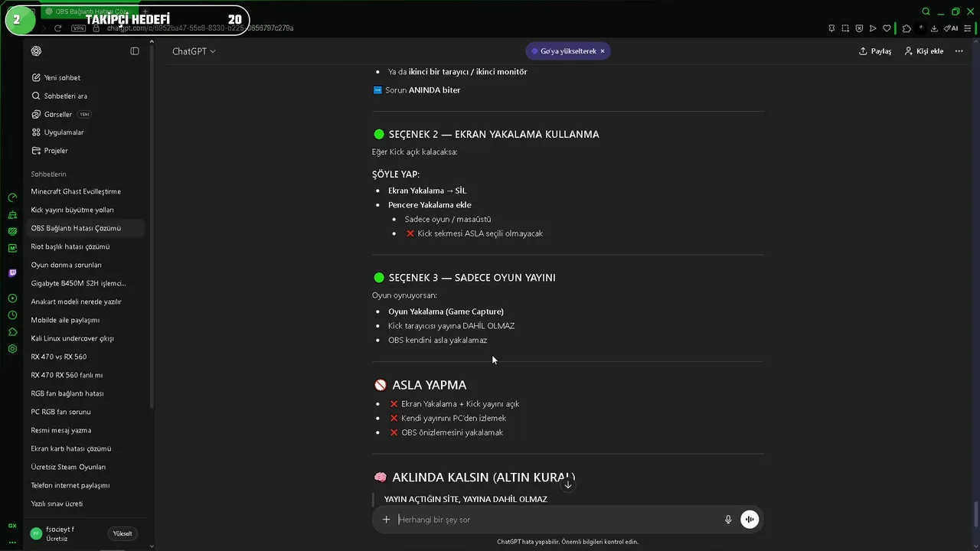Click the pinboard pin icon in the address bar
The height and width of the screenshot is (551, 980).
click(x=831, y=28)
